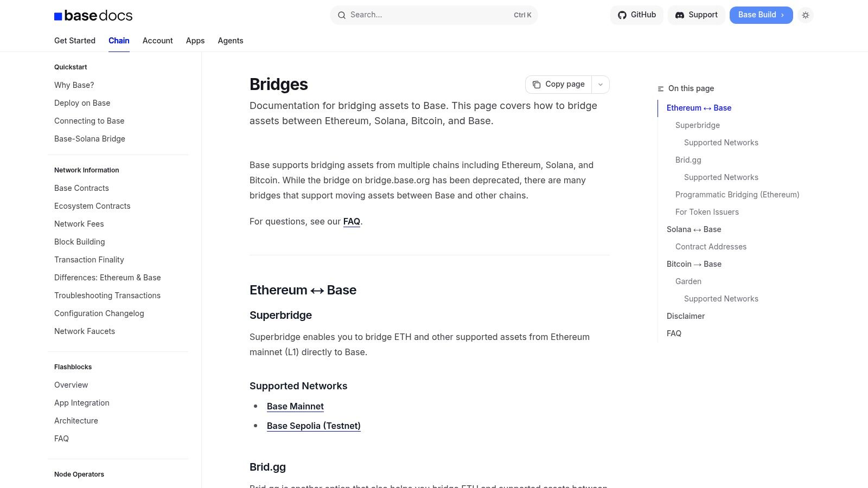Open Architecture page in sidebar
The height and width of the screenshot is (488, 868).
[76, 421]
